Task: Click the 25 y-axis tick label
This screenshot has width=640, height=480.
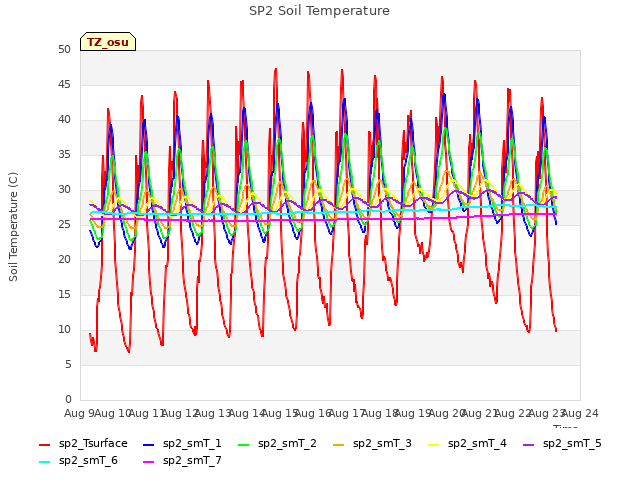Action: point(64,224)
